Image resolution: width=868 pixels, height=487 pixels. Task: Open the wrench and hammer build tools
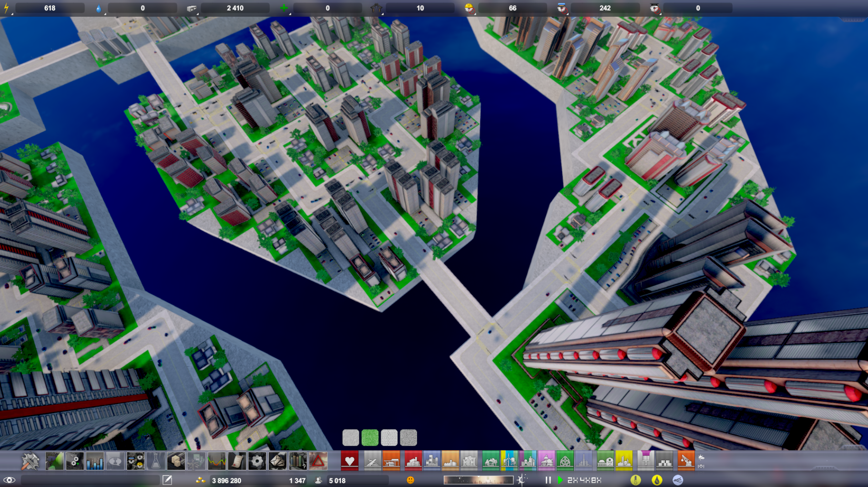[30, 461]
